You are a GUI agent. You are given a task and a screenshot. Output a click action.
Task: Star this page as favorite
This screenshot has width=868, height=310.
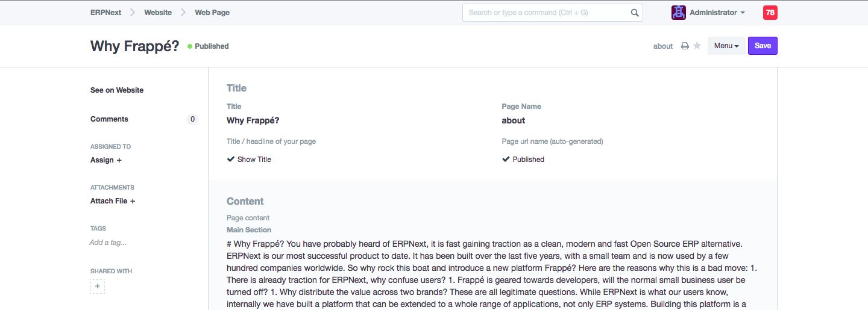697,46
